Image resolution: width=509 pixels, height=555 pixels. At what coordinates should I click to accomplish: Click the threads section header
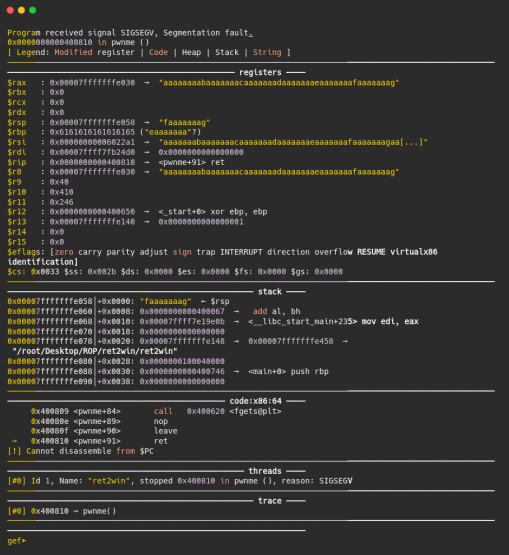pyautogui.click(x=265, y=471)
